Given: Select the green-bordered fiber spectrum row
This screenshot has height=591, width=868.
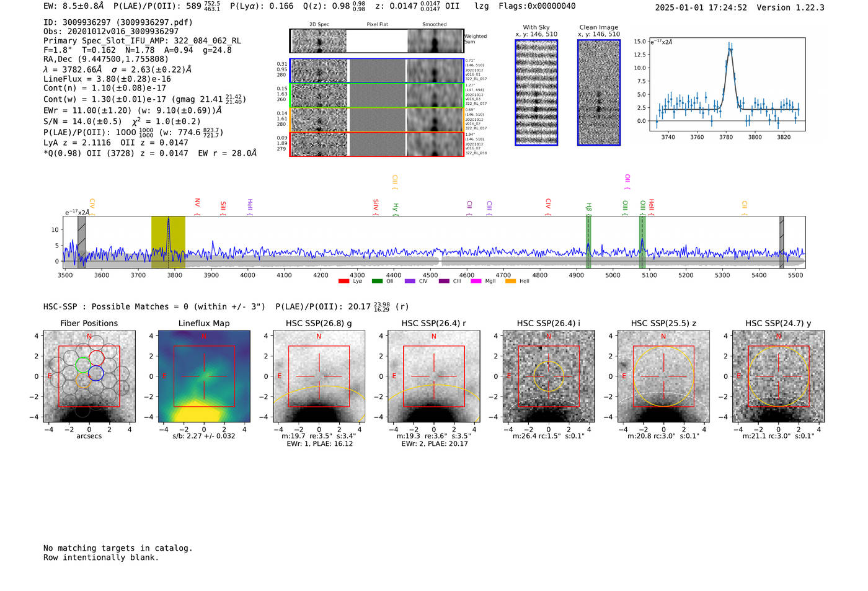Looking at the screenshot, I should (x=376, y=95).
